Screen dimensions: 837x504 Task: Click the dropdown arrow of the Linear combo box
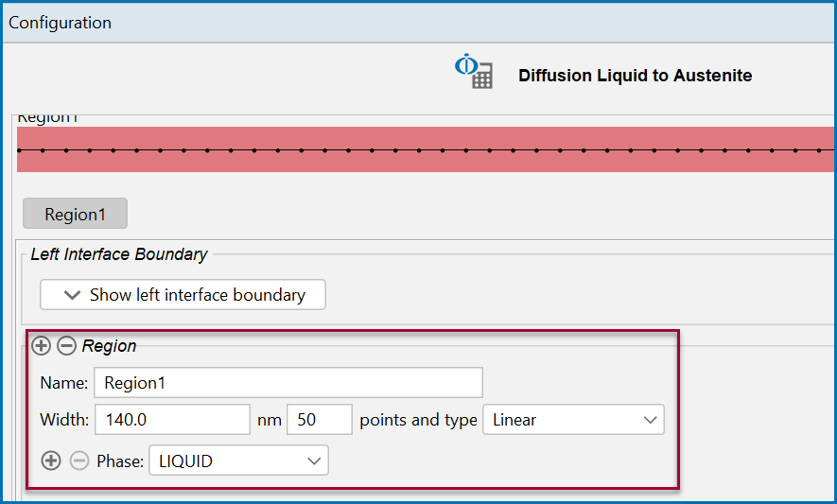pyautogui.click(x=650, y=420)
